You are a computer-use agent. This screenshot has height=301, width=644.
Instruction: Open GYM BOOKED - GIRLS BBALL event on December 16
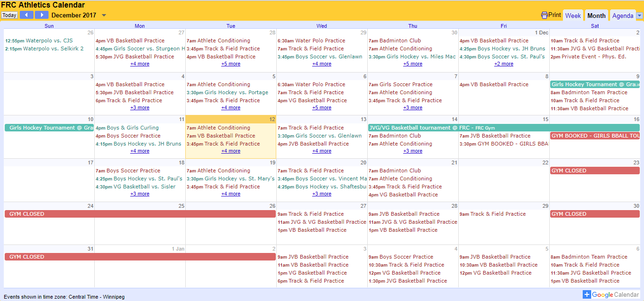click(594, 136)
